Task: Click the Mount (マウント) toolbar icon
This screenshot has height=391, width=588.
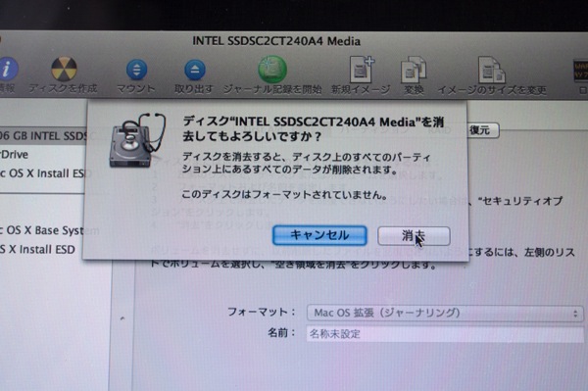Action: click(136, 70)
